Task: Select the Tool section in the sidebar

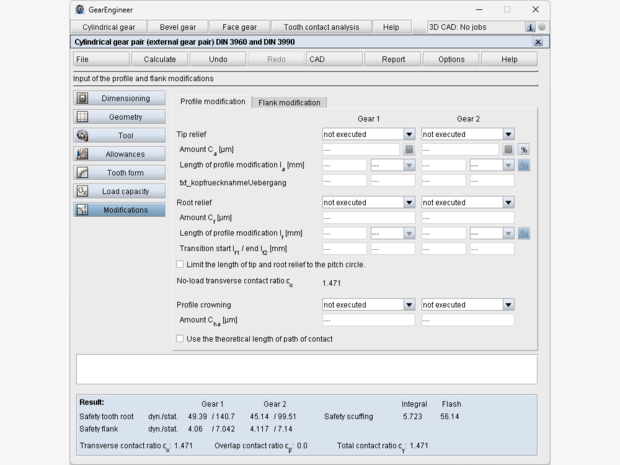Action: (x=119, y=135)
